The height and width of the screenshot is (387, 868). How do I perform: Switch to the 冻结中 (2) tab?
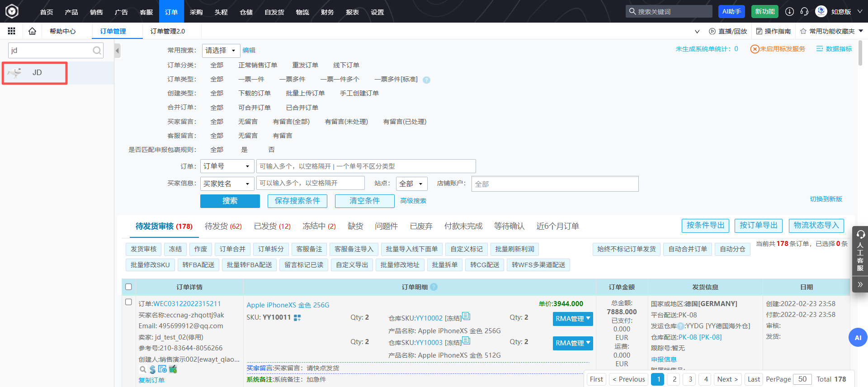pyautogui.click(x=319, y=226)
